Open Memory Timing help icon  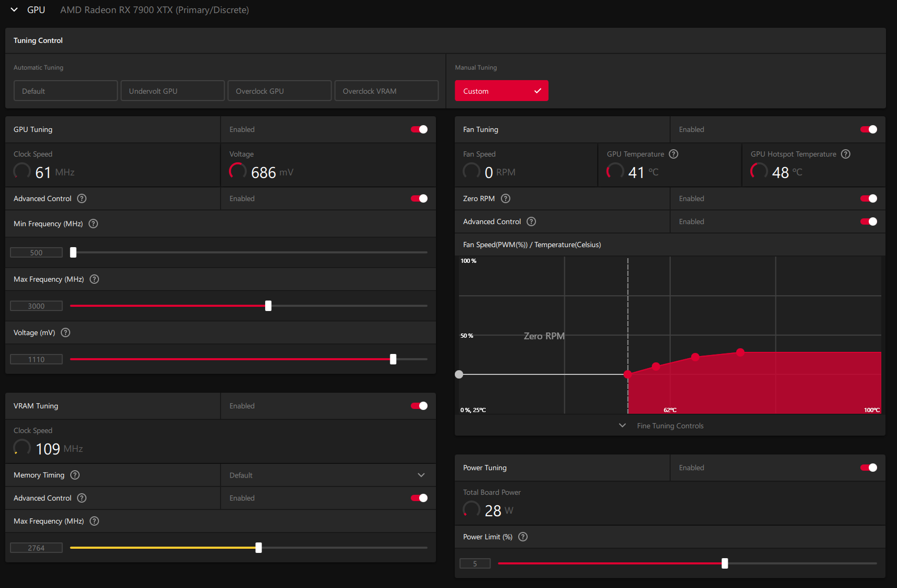pos(75,475)
